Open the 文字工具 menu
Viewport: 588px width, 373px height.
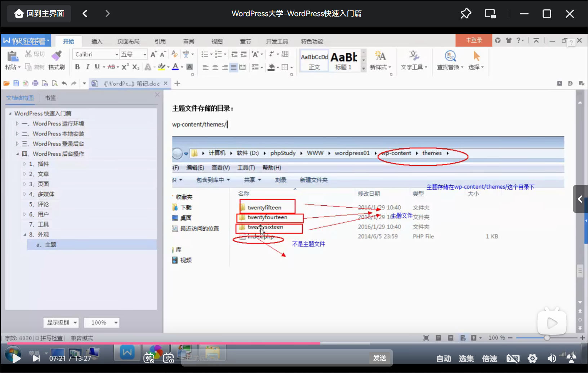click(414, 61)
